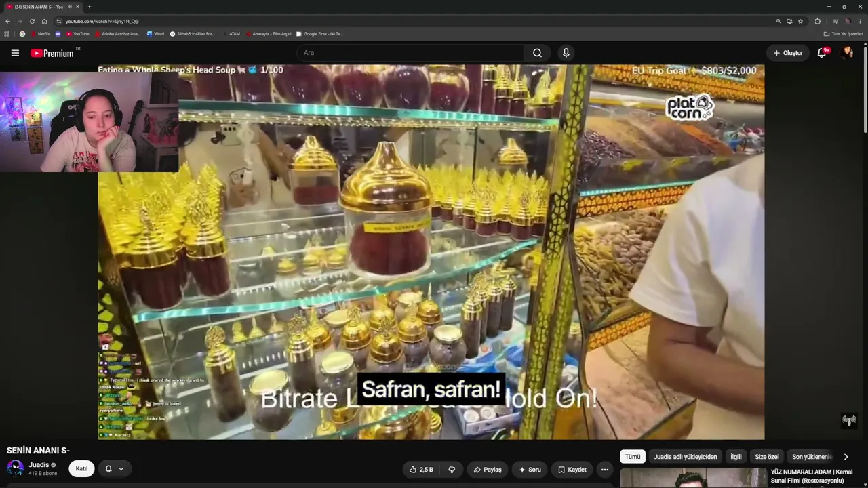Open the ATAM bookmark
The height and width of the screenshot is (488, 868).
pos(231,34)
